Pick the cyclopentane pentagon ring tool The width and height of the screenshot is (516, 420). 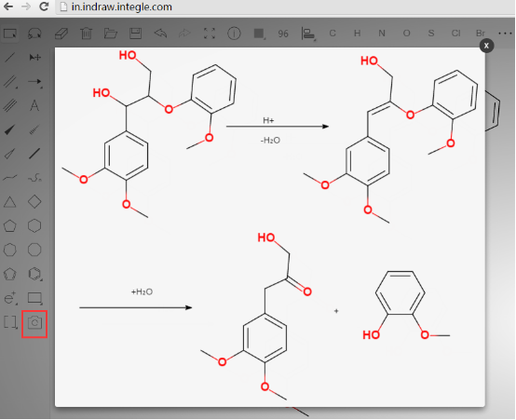tap(10, 226)
